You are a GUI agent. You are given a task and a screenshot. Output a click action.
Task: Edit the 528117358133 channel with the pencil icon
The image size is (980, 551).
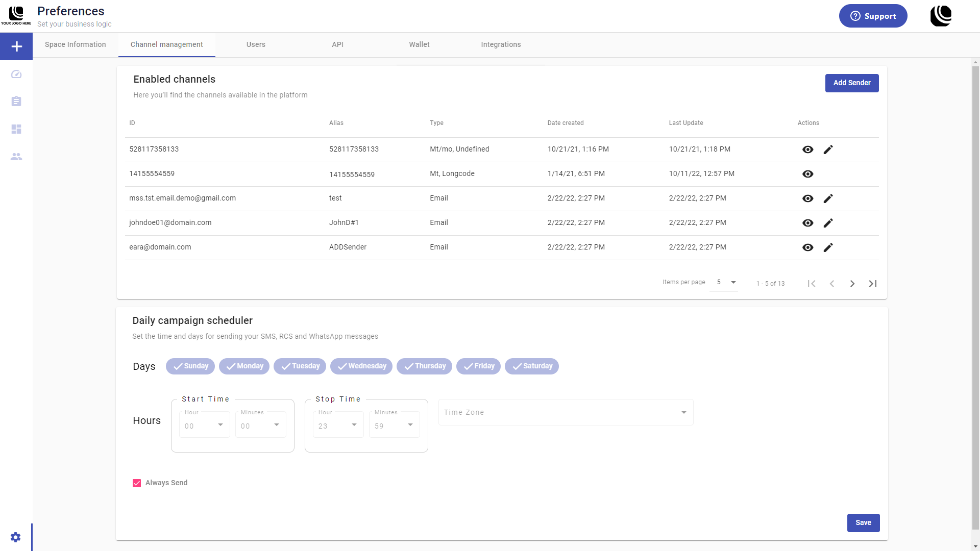click(828, 149)
